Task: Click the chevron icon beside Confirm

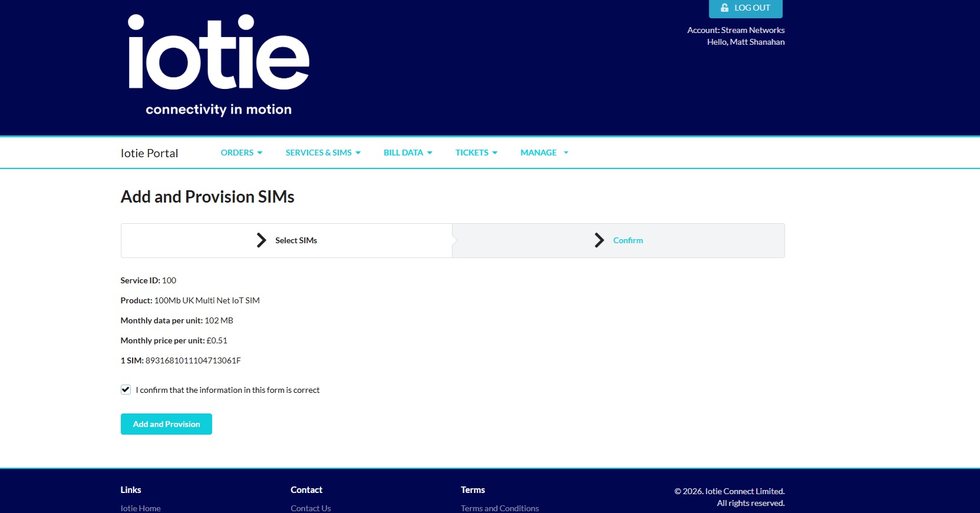Action: point(599,240)
